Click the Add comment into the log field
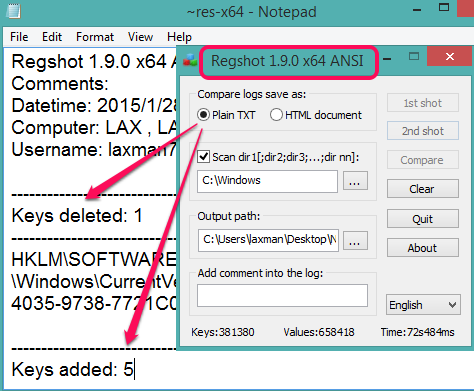This screenshot has width=474, height=391. (x=282, y=295)
